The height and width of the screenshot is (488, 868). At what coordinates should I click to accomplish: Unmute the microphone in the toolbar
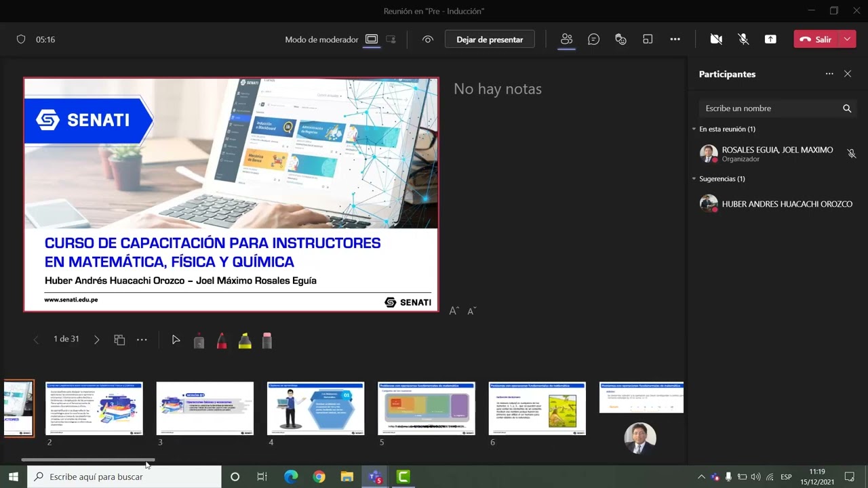tap(743, 39)
